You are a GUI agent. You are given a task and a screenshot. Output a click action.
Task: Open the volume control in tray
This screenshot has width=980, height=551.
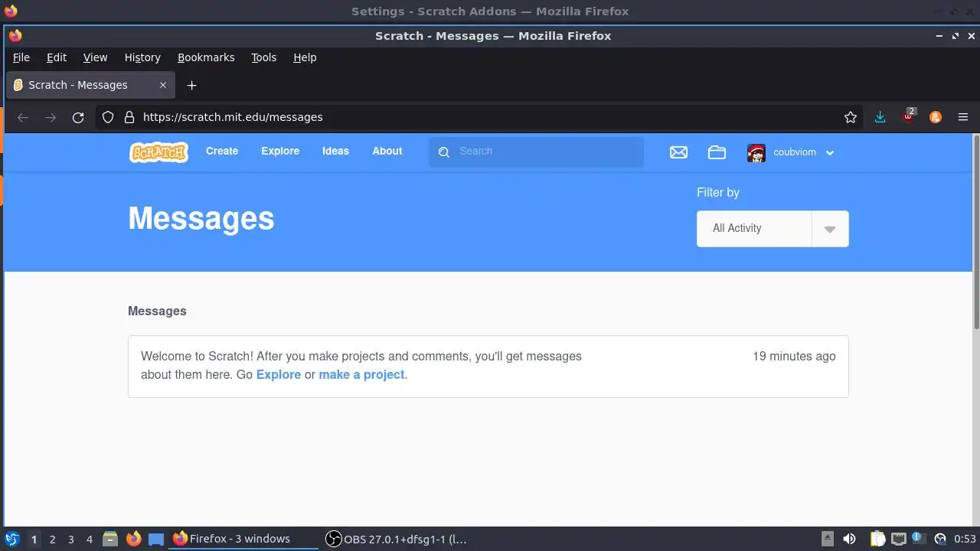849,539
